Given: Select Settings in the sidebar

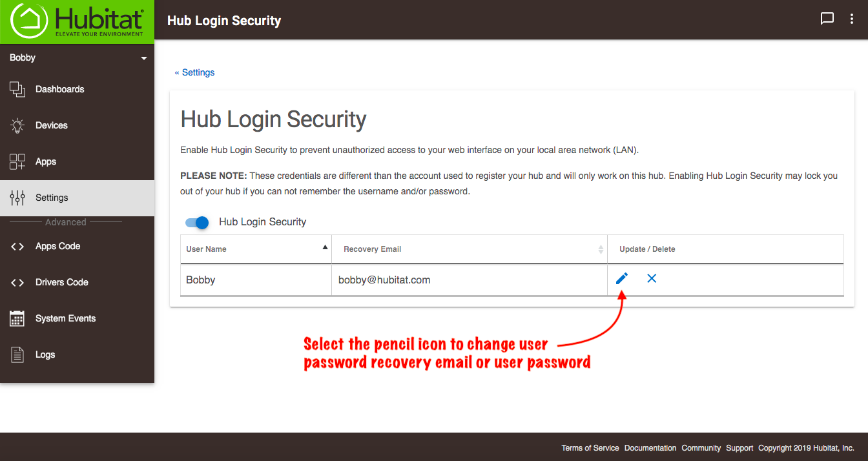Looking at the screenshot, I should pos(52,197).
